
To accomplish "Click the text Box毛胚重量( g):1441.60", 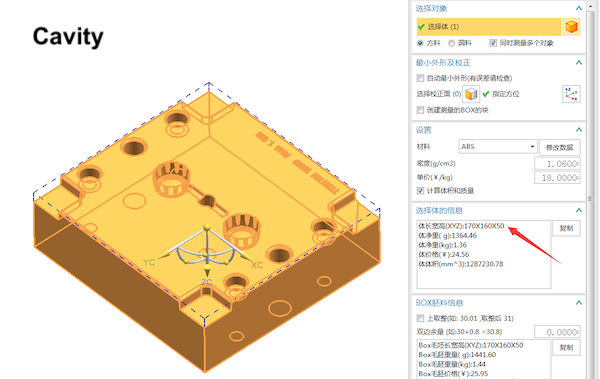I will pos(457,355).
